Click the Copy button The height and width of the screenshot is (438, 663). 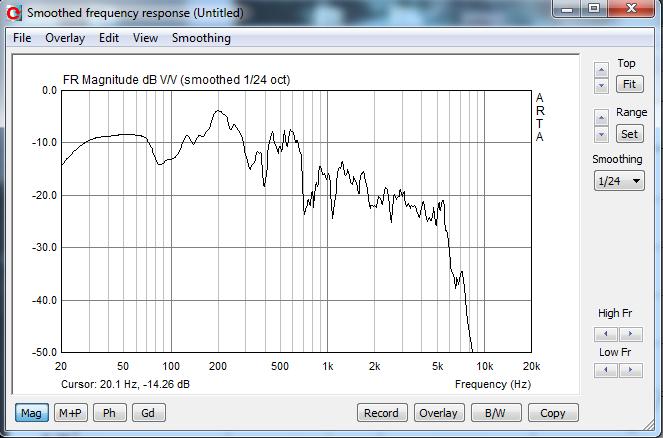[553, 413]
